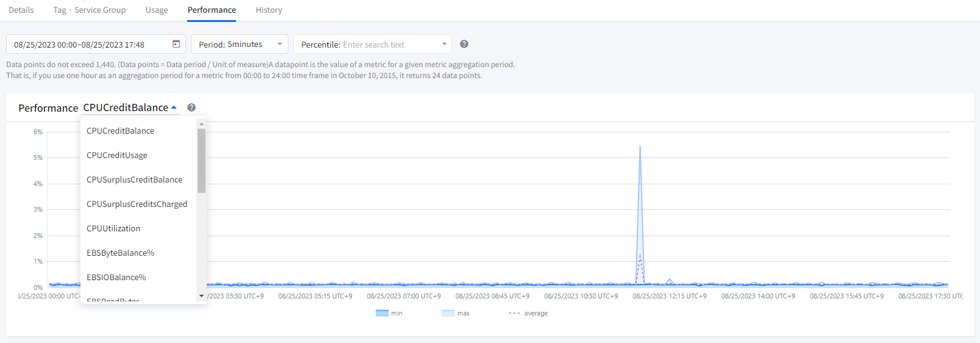Open the History tab
980x343 pixels.
(x=269, y=10)
